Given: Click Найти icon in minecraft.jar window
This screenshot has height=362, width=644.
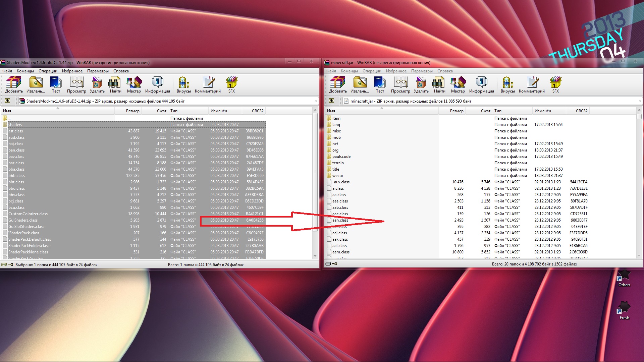Looking at the screenshot, I should [x=439, y=84].
